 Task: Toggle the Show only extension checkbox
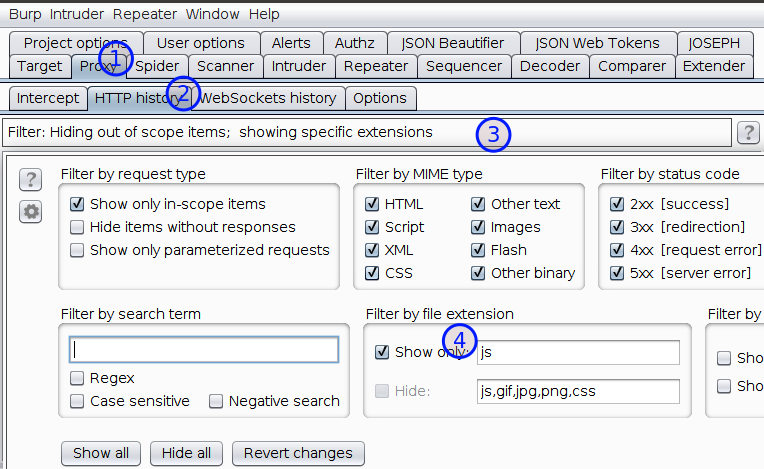point(382,352)
